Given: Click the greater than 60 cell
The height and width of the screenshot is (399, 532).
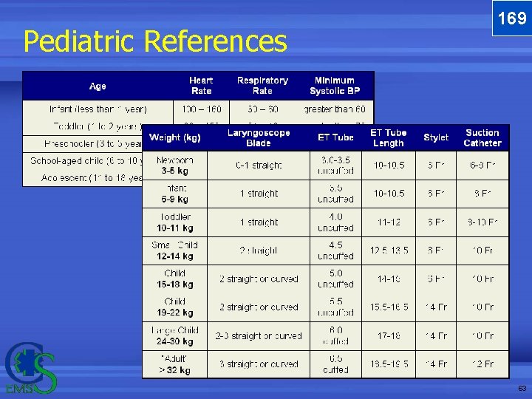Looking at the screenshot, I should [x=335, y=109].
